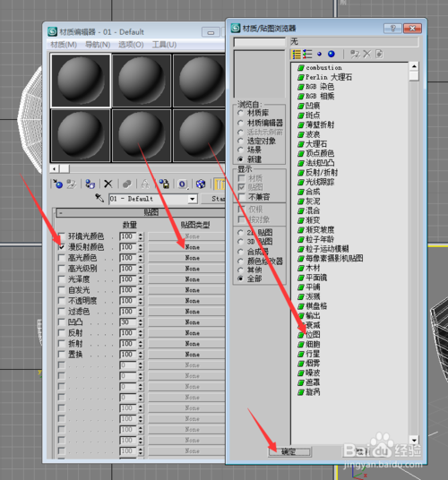
Task: Open 选项(O) menu
Action: tap(131, 45)
